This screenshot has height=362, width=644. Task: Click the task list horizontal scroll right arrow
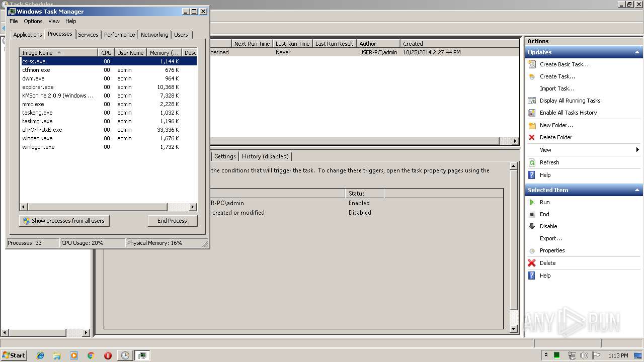click(x=515, y=141)
